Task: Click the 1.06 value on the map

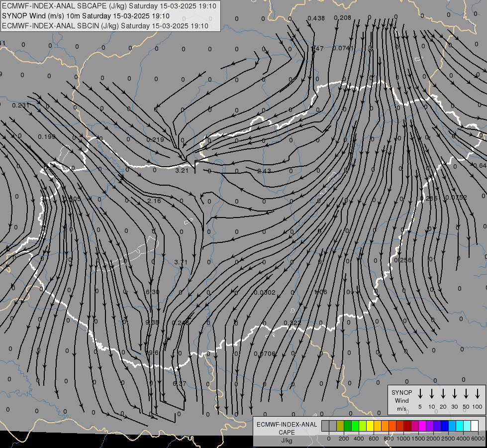Action: 321,292
